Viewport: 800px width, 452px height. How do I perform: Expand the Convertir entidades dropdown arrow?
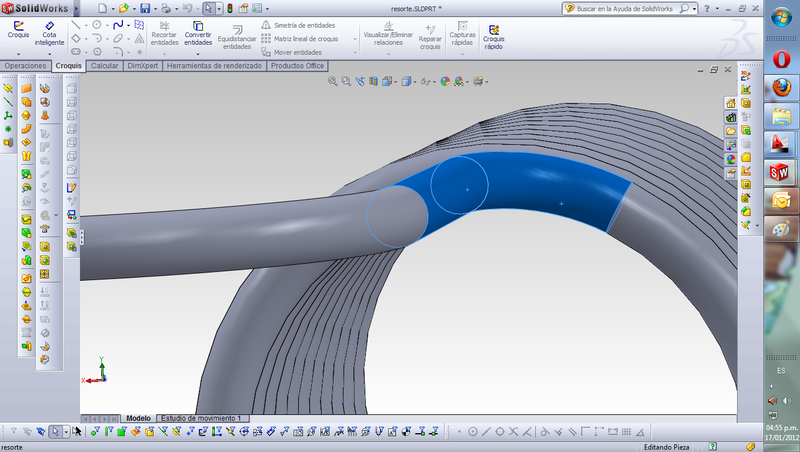pos(198,53)
